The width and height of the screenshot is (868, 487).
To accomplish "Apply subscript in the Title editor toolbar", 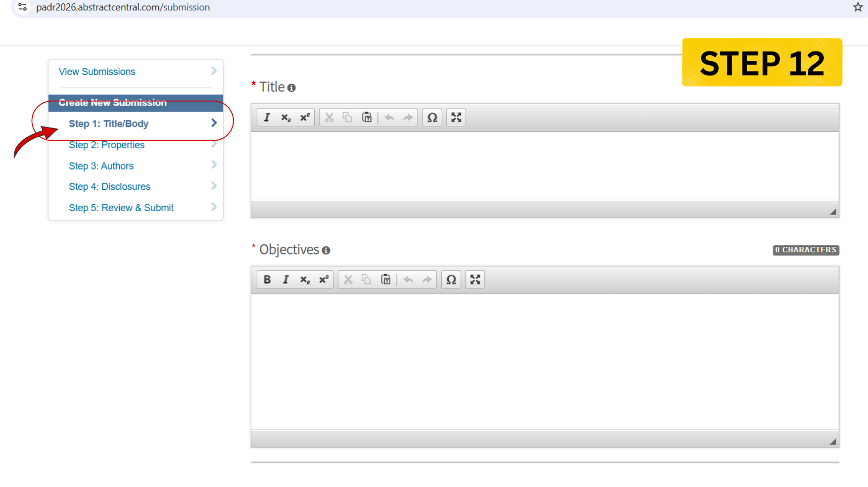I will [x=286, y=118].
